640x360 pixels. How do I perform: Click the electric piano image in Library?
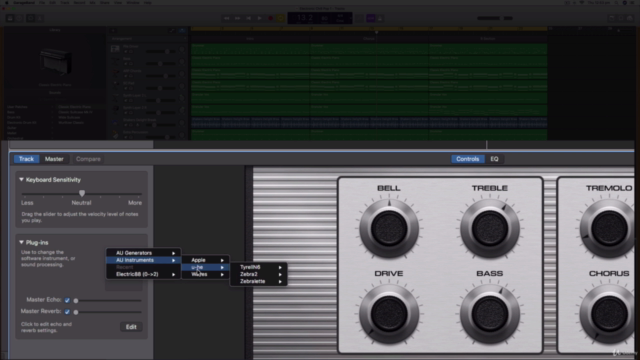56,62
